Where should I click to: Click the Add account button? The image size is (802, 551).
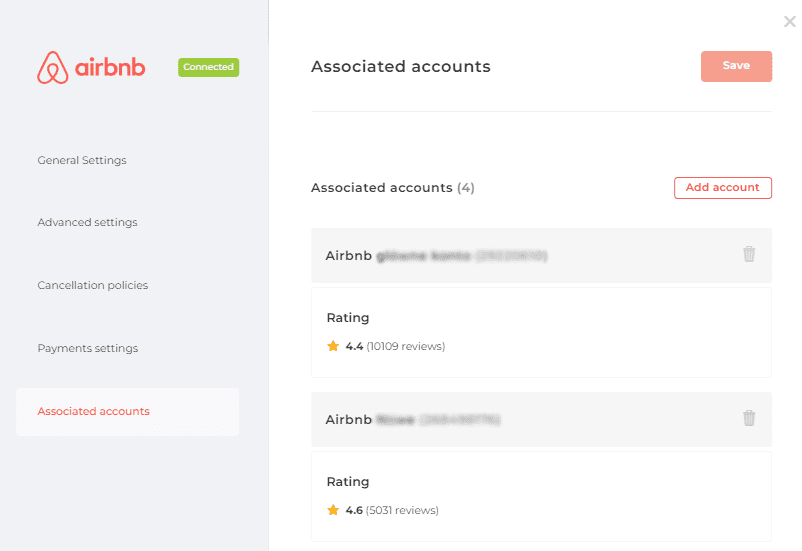click(x=722, y=188)
